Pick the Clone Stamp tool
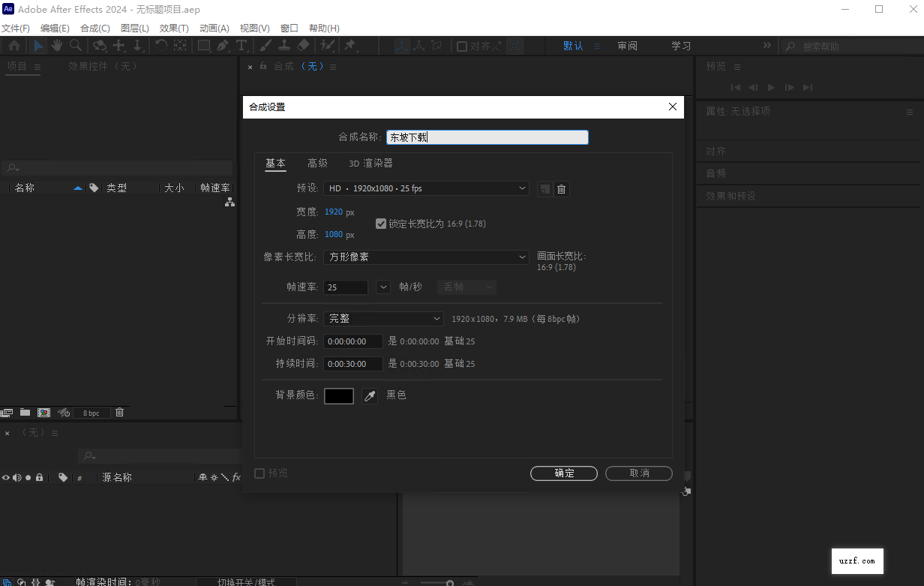Screen dimensions: 924x586 (284, 45)
